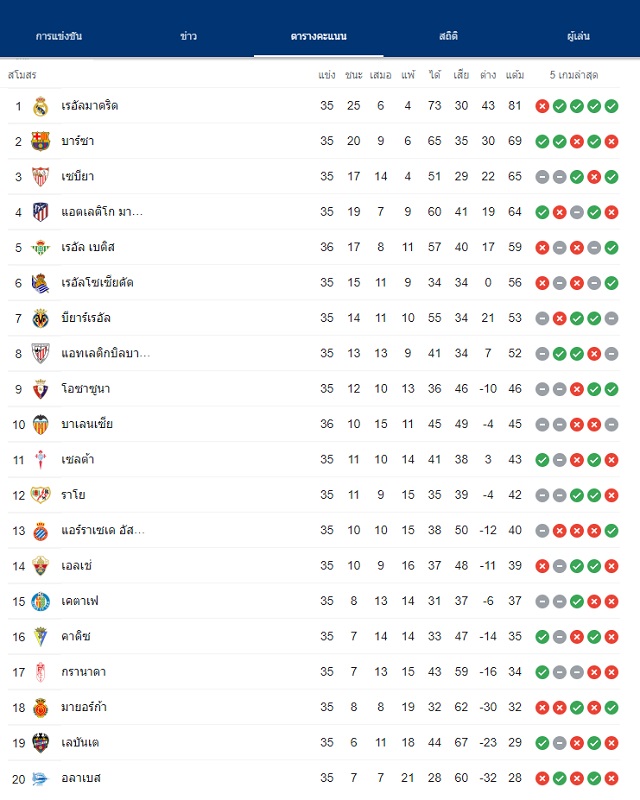Click Levante row points value 29
Viewport: 640px width, 800px height.
(515, 743)
